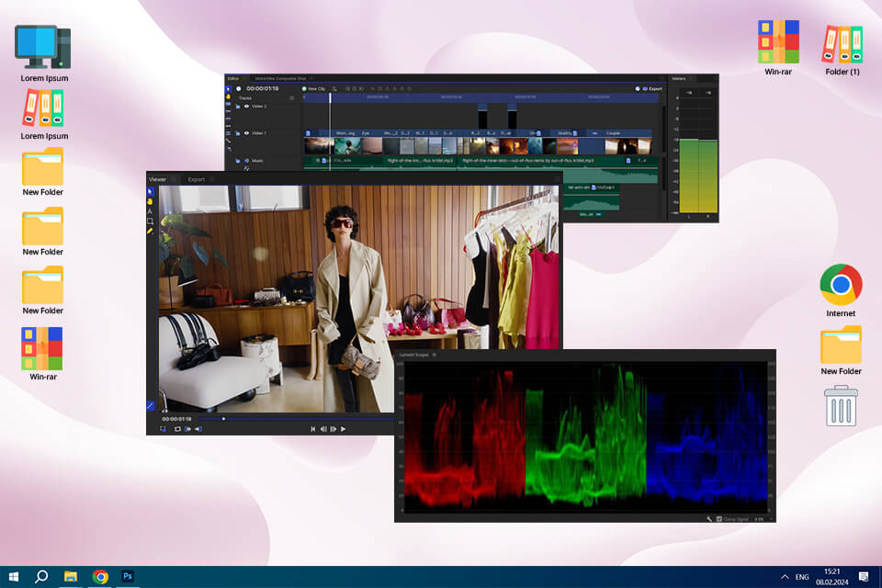The height and width of the screenshot is (588, 882).
Task: Open New Folder below Internet icon
Action: 841,351
